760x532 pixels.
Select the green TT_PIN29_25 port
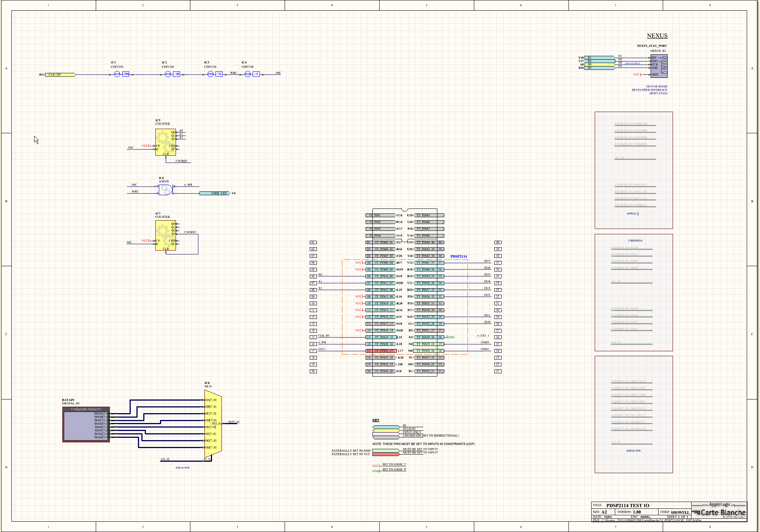428,344
